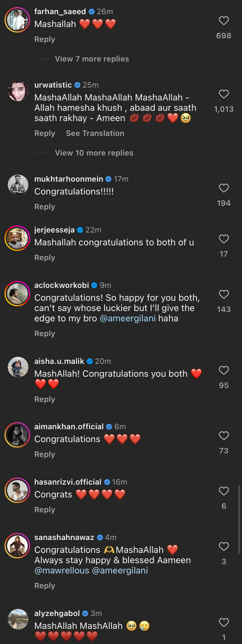Open the aimankhan.official username profile

pyautogui.click(x=69, y=427)
